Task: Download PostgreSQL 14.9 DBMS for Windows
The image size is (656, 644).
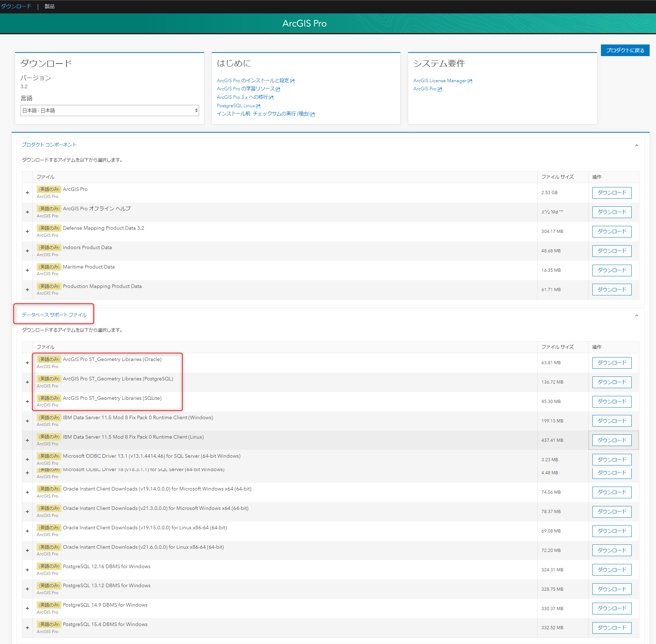Action: point(612,609)
